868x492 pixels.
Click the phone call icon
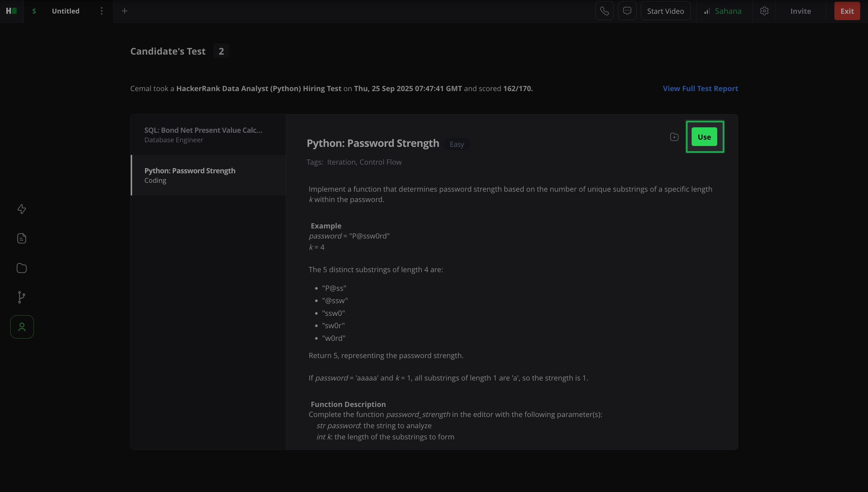(x=604, y=11)
